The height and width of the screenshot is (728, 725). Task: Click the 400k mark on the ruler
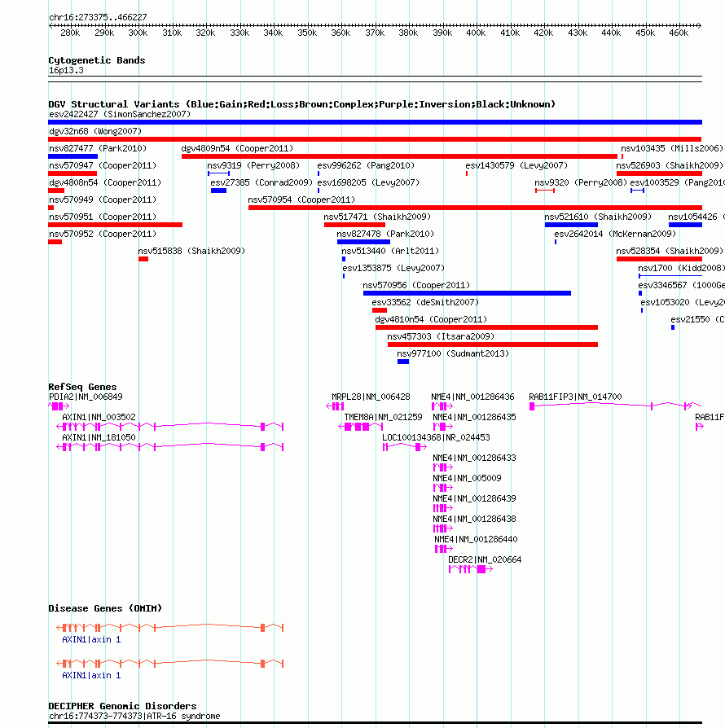[476, 33]
